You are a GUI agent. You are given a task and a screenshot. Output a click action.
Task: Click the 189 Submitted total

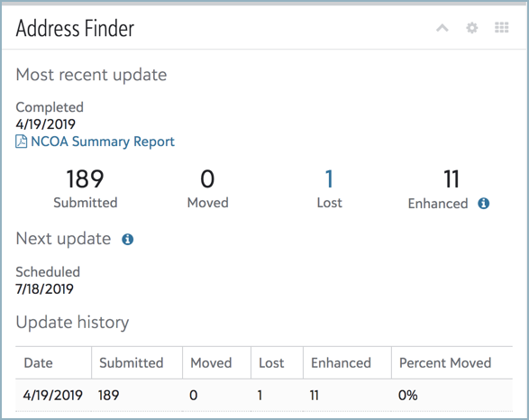[85, 178]
